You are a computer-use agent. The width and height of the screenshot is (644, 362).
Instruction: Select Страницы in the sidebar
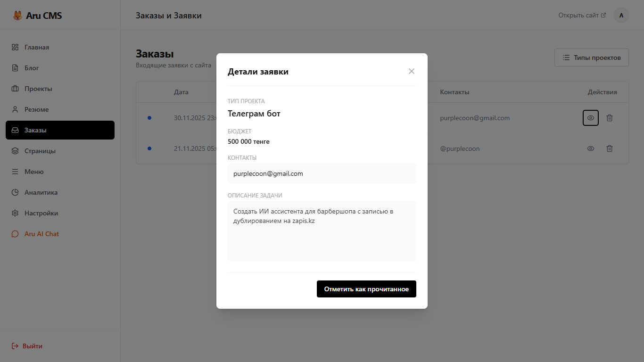click(40, 151)
